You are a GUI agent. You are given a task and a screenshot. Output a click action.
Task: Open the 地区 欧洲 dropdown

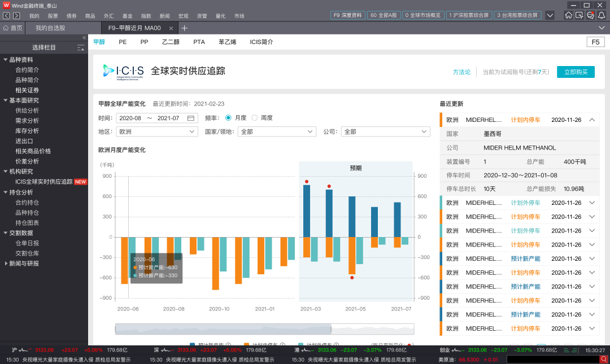point(157,131)
